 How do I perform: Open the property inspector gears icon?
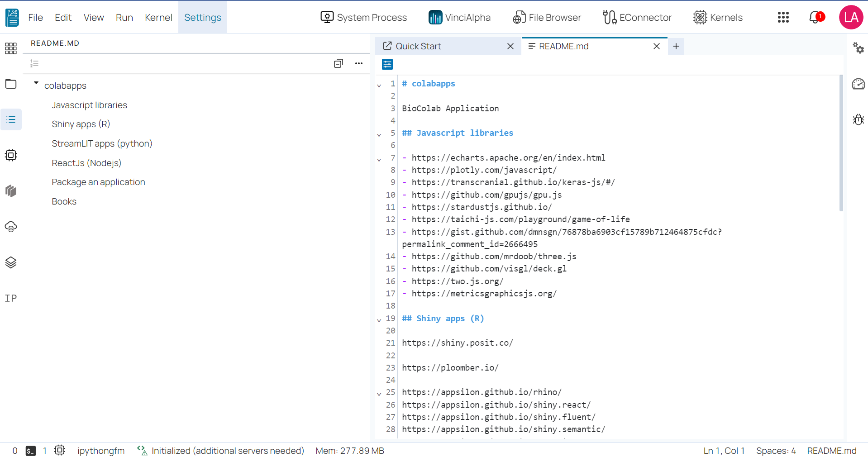pos(858,48)
